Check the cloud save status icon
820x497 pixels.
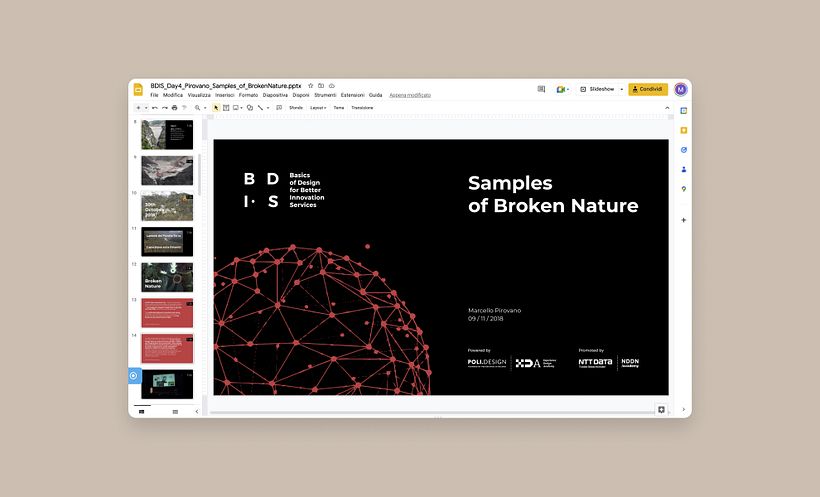pyautogui.click(x=332, y=86)
